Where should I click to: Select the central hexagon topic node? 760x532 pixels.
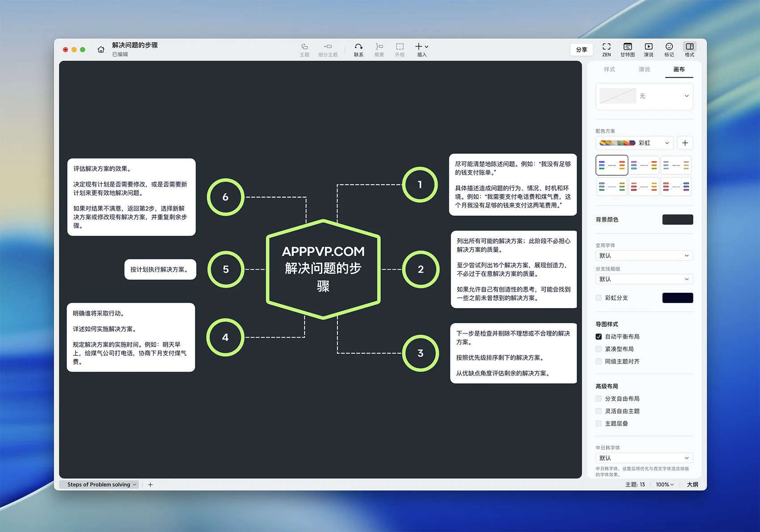click(323, 268)
